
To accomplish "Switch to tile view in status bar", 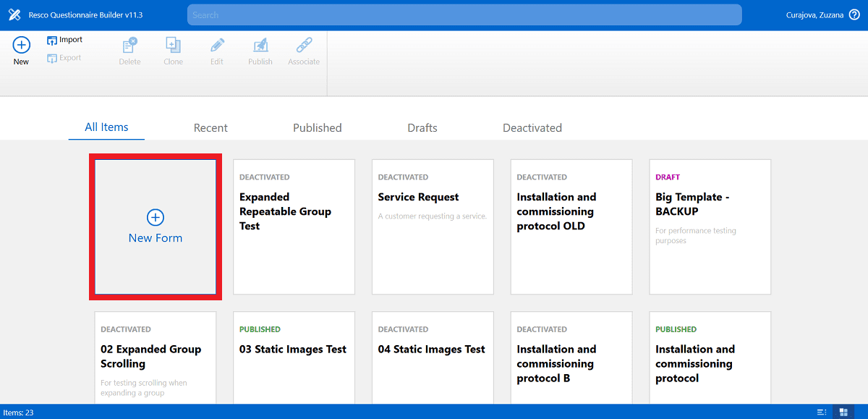I will click(843, 412).
